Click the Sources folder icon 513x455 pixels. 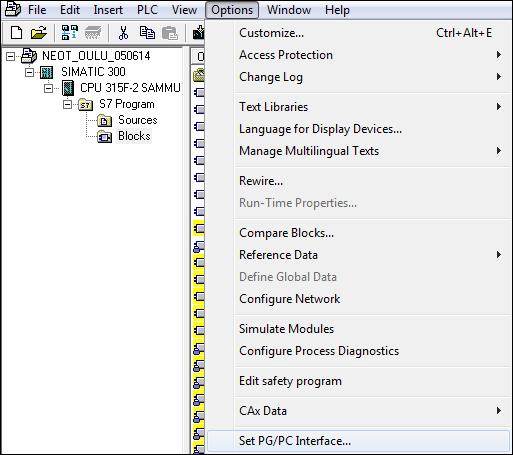point(104,121)
